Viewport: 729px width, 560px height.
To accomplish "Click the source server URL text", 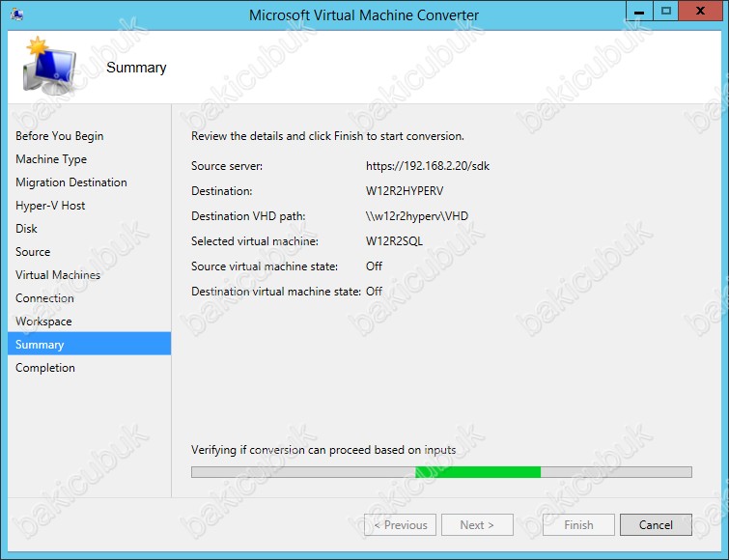I will point(428,166).
